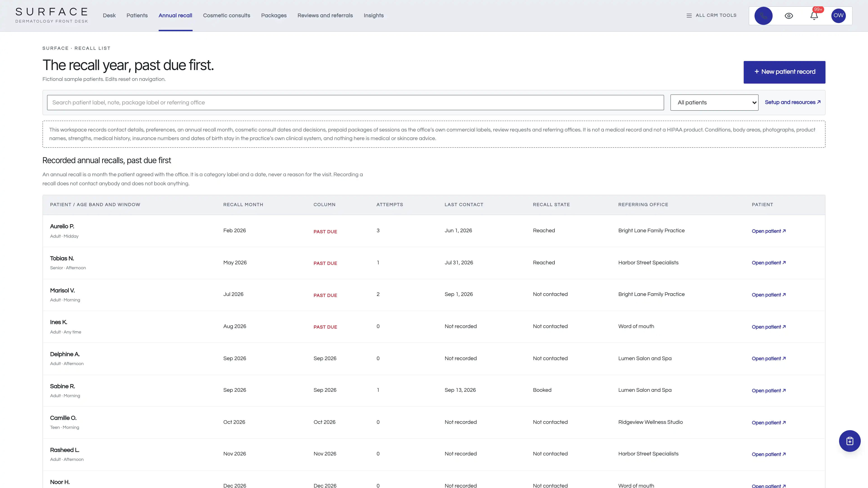Click Ridgeview Wellness Studio referring office
868x488 pixels.
pos(650,422)
